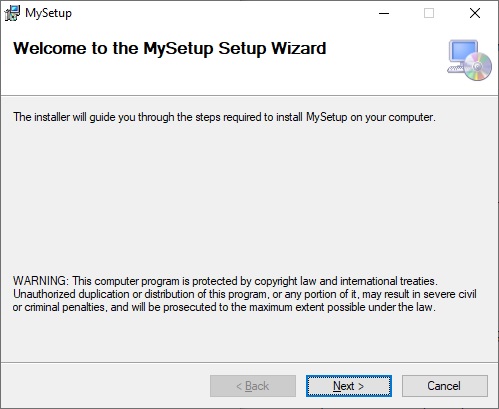Click empty title bar space to focus window
The width and height of the screenshot is (499, 409).
coord(217,13)
